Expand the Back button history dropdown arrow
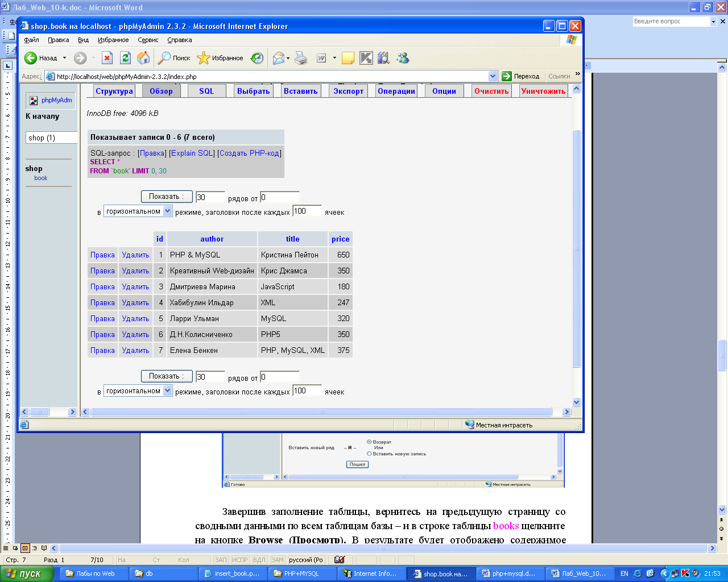The height and width of the screenshot is (582, 728). (x=64, y=58)
